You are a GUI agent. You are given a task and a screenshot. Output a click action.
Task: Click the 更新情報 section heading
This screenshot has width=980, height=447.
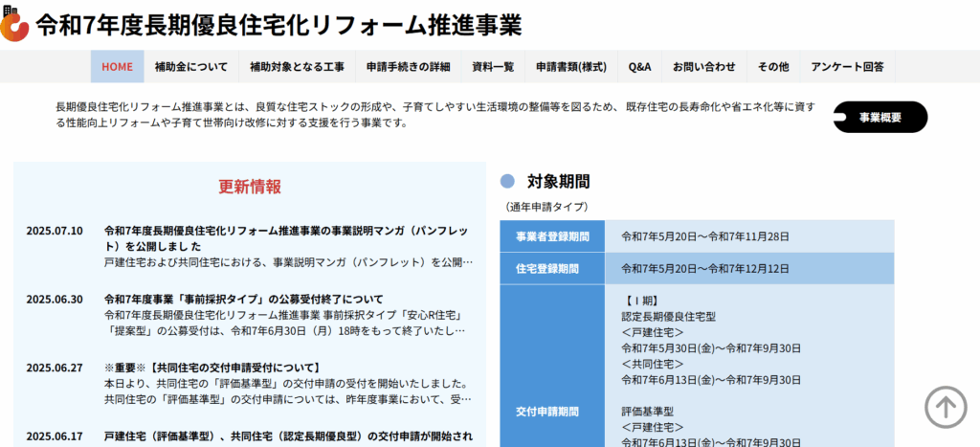(x=250, y=187)
